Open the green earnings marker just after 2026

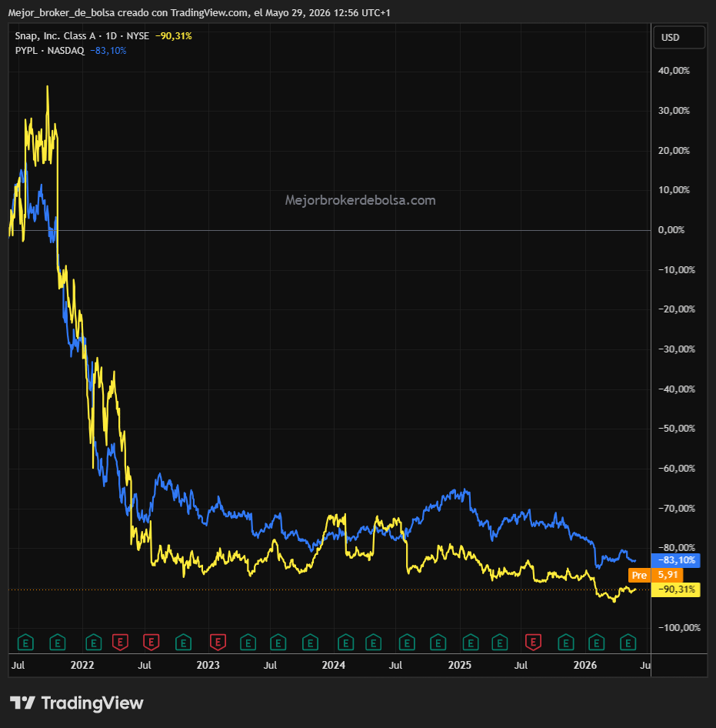(x=596, y=643)
